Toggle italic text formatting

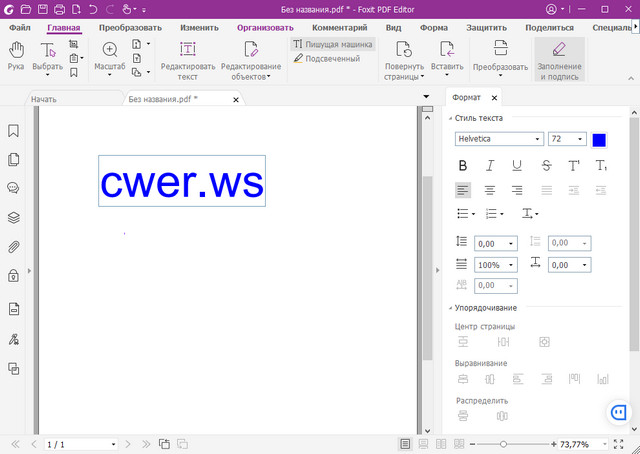tap(490, 165)
